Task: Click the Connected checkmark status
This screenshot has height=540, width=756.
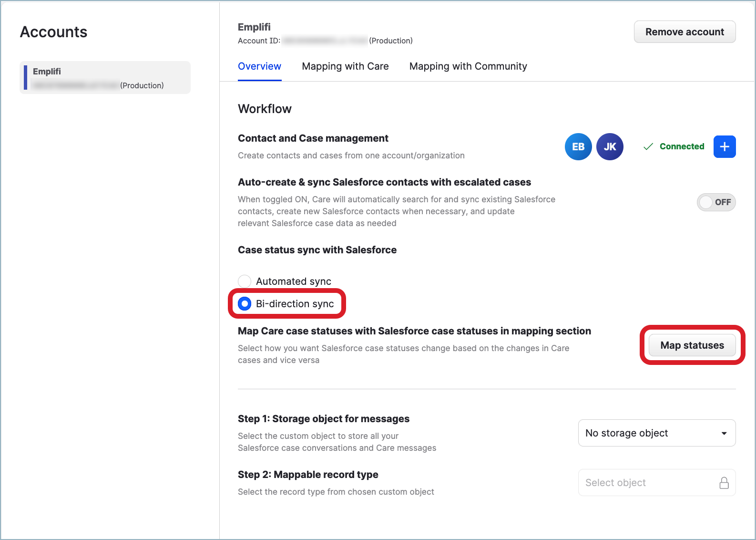Action: point(674,146)
